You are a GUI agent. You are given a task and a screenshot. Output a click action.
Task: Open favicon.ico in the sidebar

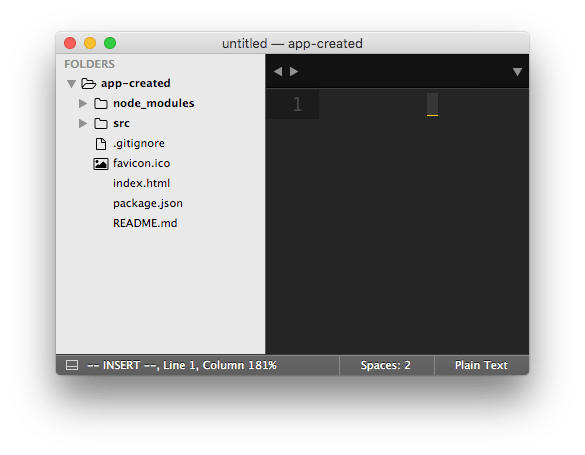[141, 163]
